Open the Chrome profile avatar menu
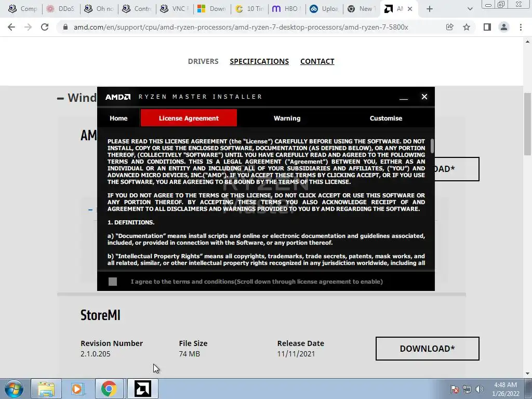The width and height of the screenshot is (532, 399). point(504,27)
